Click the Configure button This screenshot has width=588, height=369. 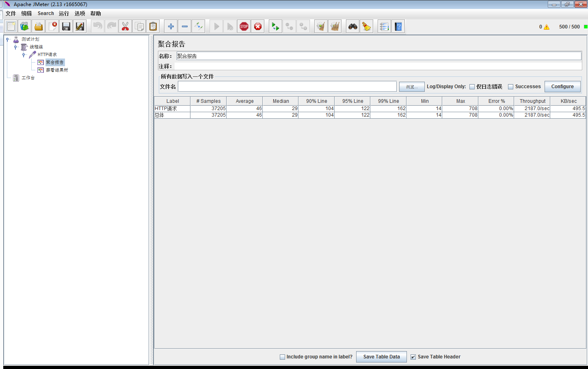pyautogui.click(x=562, y=87)
